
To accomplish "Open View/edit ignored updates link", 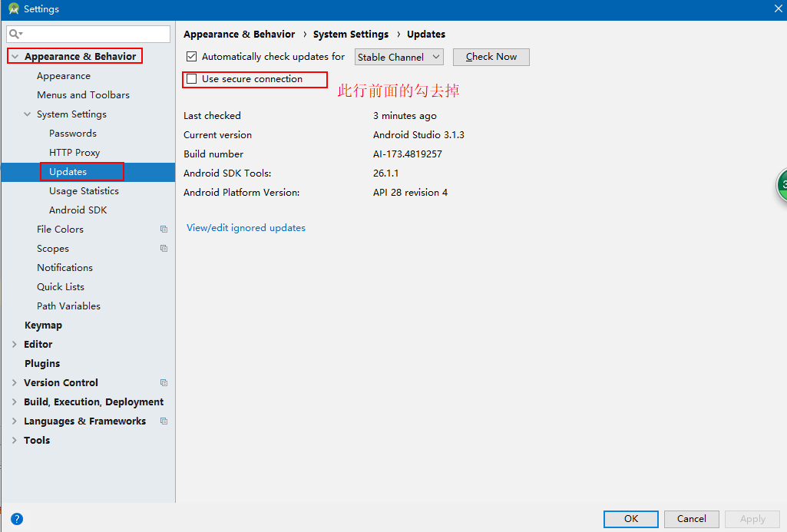I will (x=246, y=228).
